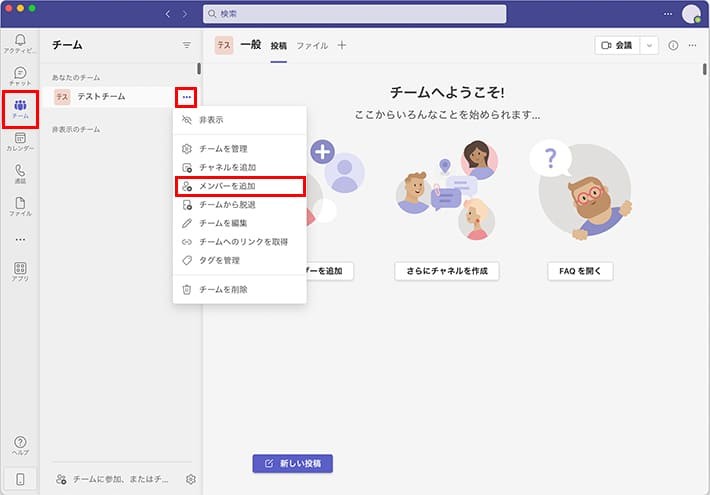The image size is (710, 495).
Task: Open channel more options ellipsis
Action: coord(692,45)
